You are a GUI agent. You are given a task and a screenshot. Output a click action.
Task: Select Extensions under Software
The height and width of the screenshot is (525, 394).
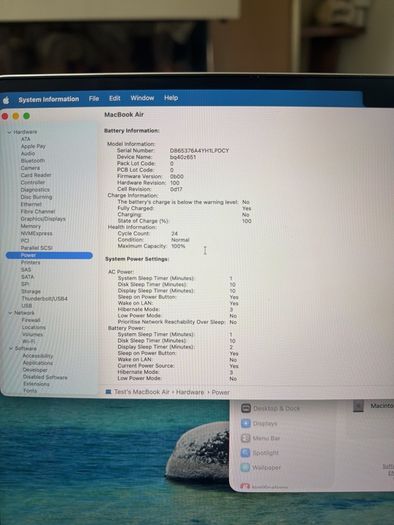point(36,384)
